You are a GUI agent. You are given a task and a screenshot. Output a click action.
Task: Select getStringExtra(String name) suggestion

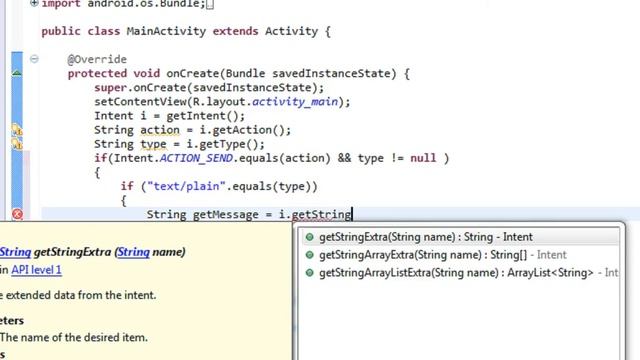coord(460,237)
